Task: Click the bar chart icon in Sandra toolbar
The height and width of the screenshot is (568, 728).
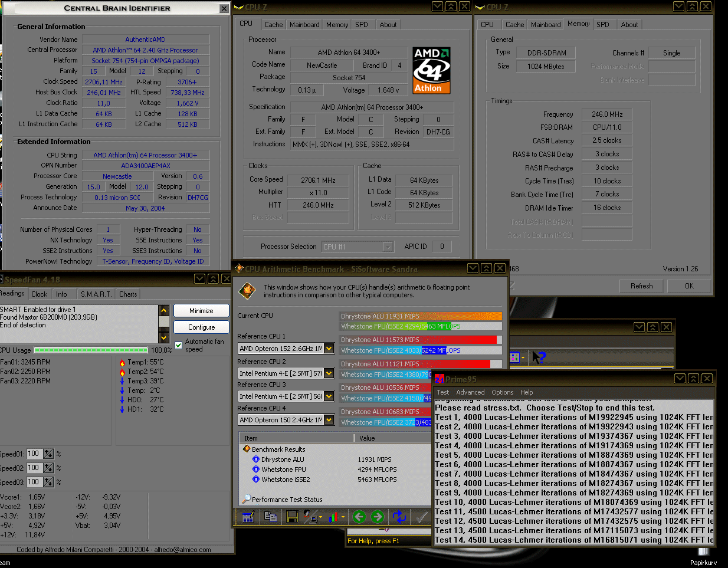Action: 333,517
